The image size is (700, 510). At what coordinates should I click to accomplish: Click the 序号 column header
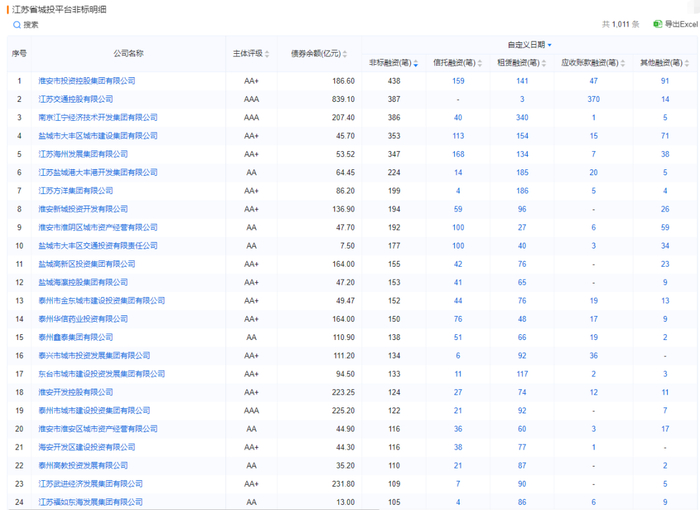pos(19,54)
